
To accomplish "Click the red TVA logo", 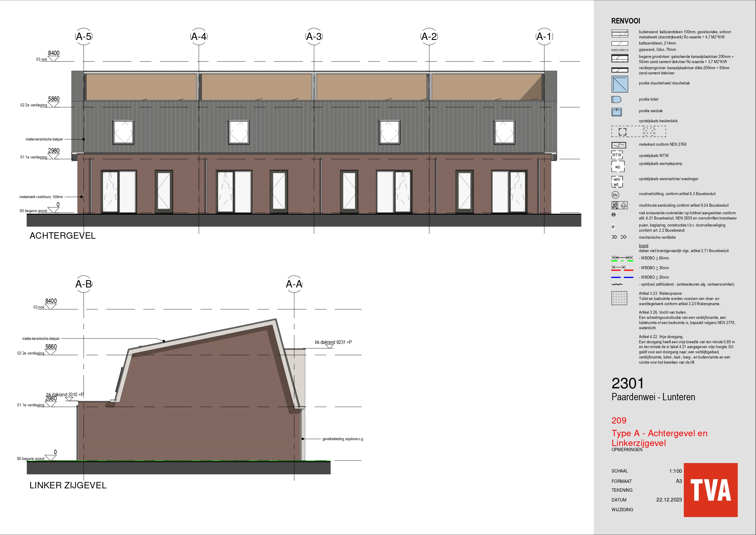I will pos(711,490).
